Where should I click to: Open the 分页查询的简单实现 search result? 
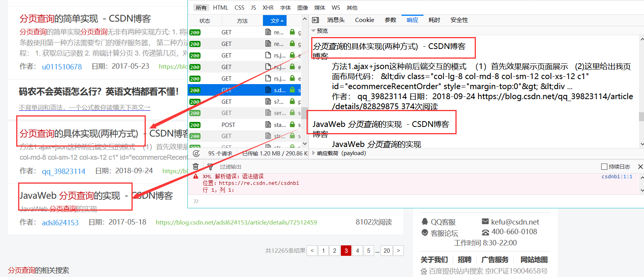point(85,19)
